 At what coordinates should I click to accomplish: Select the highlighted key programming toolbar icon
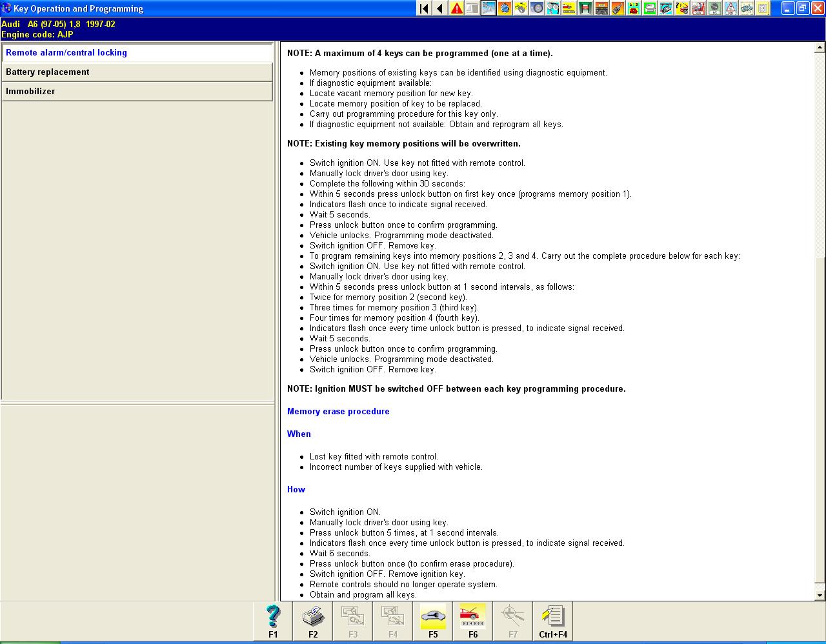coord(489,8)
